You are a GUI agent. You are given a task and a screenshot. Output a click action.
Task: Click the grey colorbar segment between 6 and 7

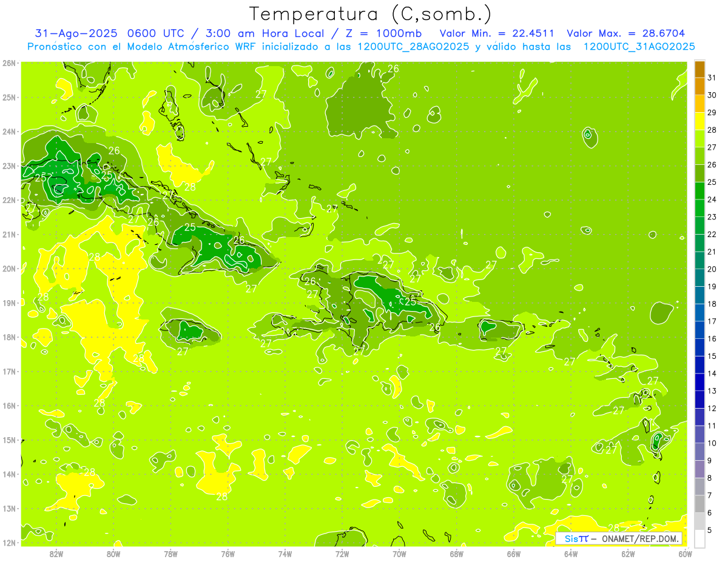click(x=699, y=503)
